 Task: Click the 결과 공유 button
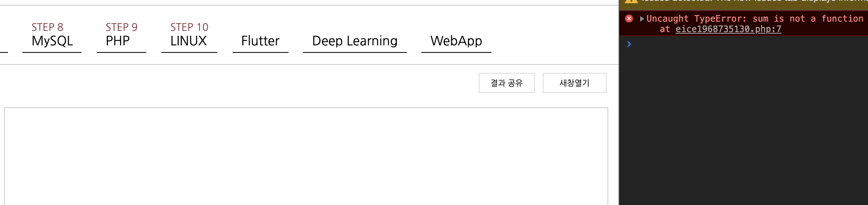[507, 83]
